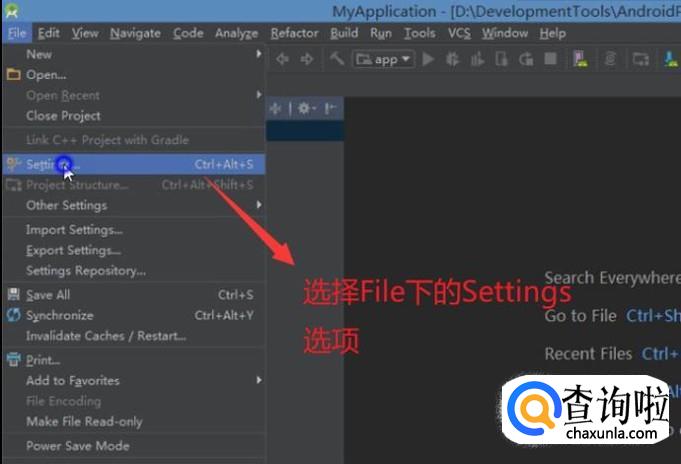
Task: Click the Recent Files hint text
Action: [x=588, y=354]
